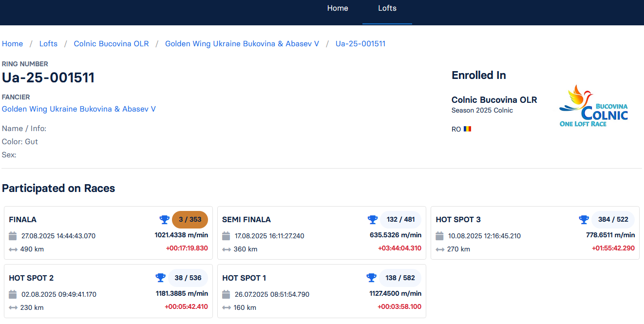Navigate to the Colnic Bucovina OLR breadcrumb
Viewport: 644px width, 324px height.
coord(111,44)
